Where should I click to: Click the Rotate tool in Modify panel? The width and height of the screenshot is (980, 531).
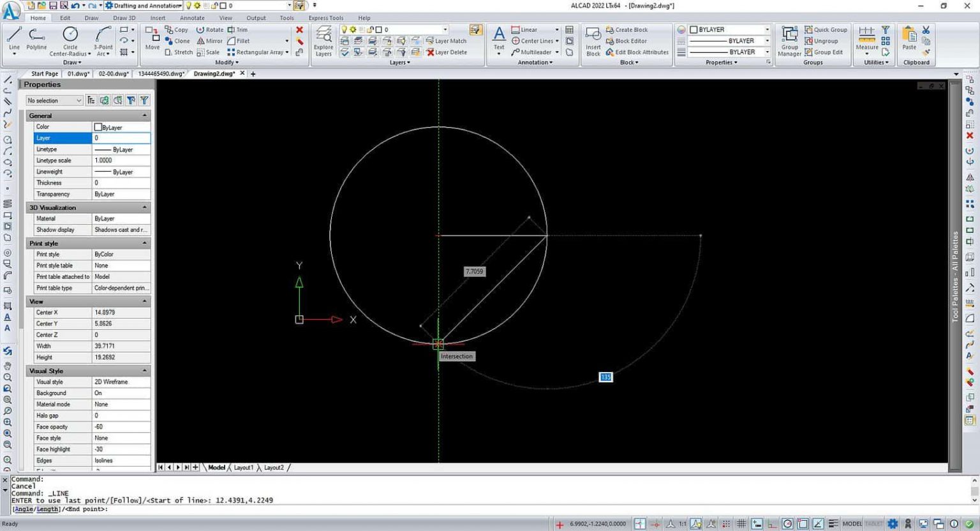click(x=212, y=29)
